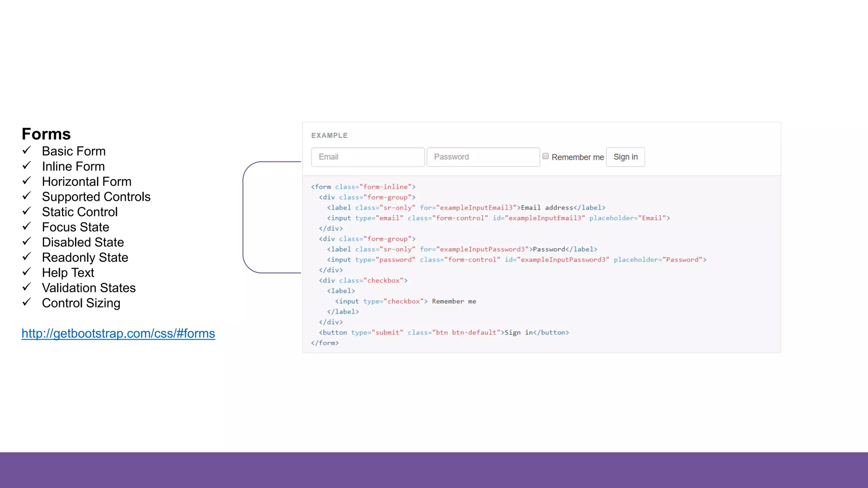The image size is (868, 488).
Task: Click the checkmark beside Supported Controls
Action: click(x=27, y=196)
